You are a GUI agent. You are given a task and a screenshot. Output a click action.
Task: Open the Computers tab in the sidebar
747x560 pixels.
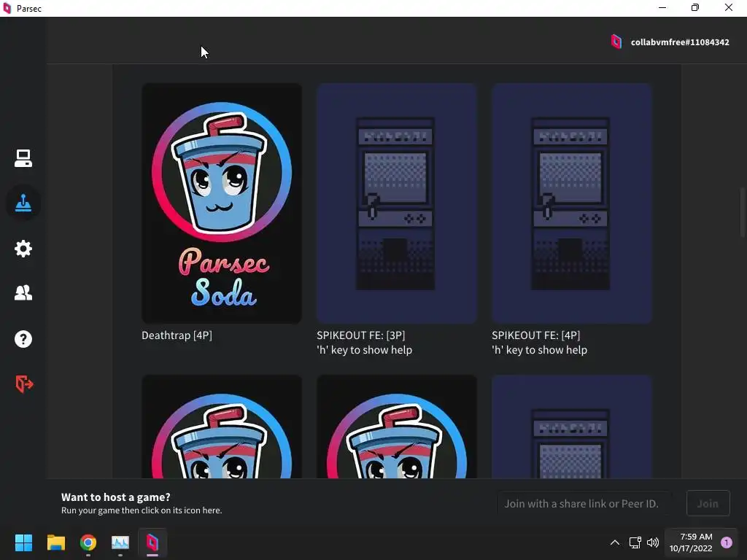[23, 158]
